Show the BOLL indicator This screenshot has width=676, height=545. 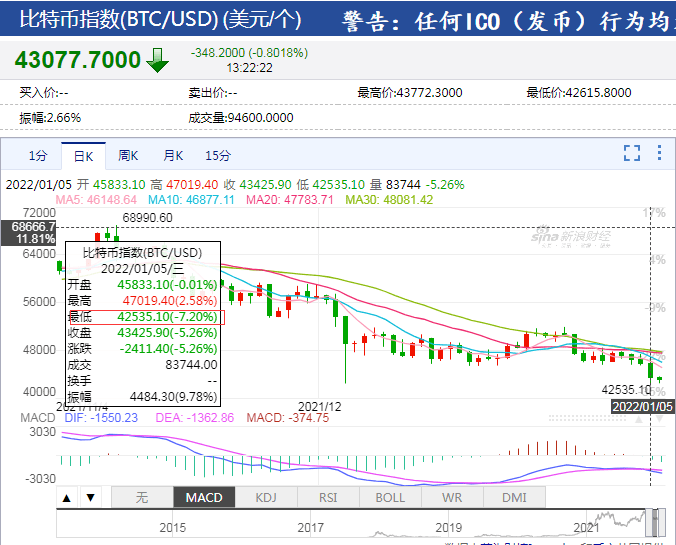pos(390,498)
